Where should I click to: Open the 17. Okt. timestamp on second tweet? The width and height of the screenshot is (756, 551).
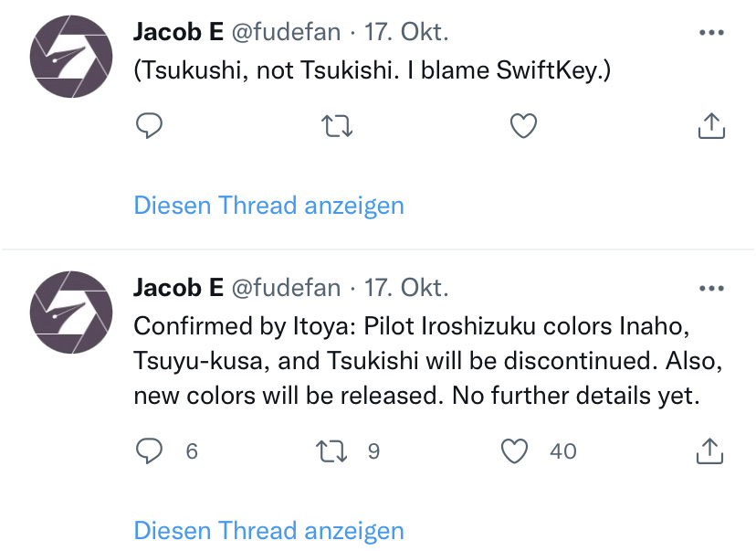[x=406, y=288]
